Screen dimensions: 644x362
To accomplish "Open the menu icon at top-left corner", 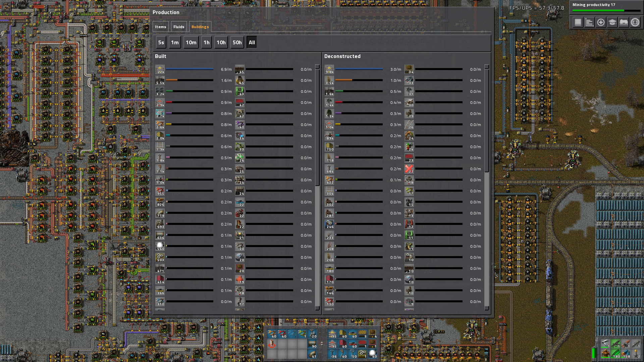I will tap(6, 6).
